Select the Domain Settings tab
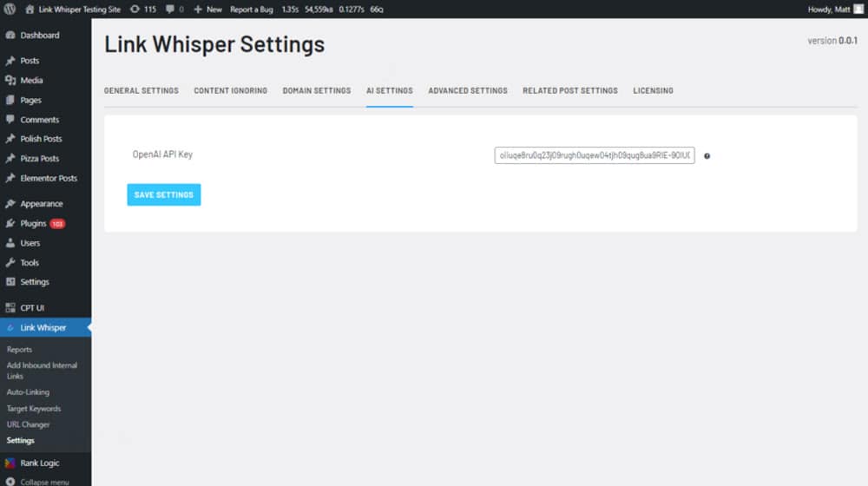Screen dimensions: 868x486 pos(317,91)
